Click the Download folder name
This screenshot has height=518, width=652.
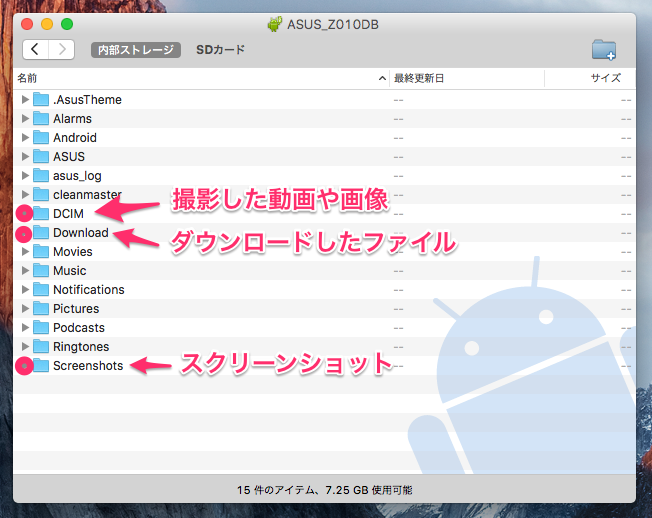(81, 232)
